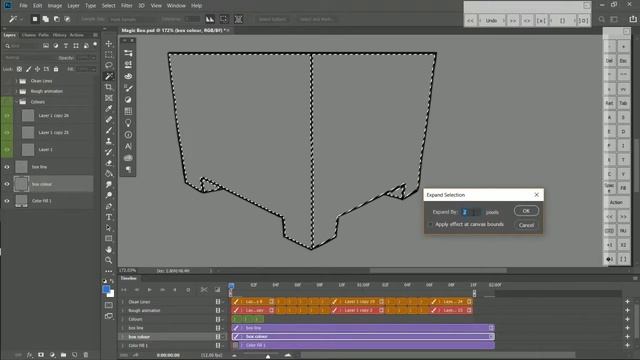This screenshot has height=360, width=640.
Task: Go to first frame in timeline
Action: pos(124,290)
